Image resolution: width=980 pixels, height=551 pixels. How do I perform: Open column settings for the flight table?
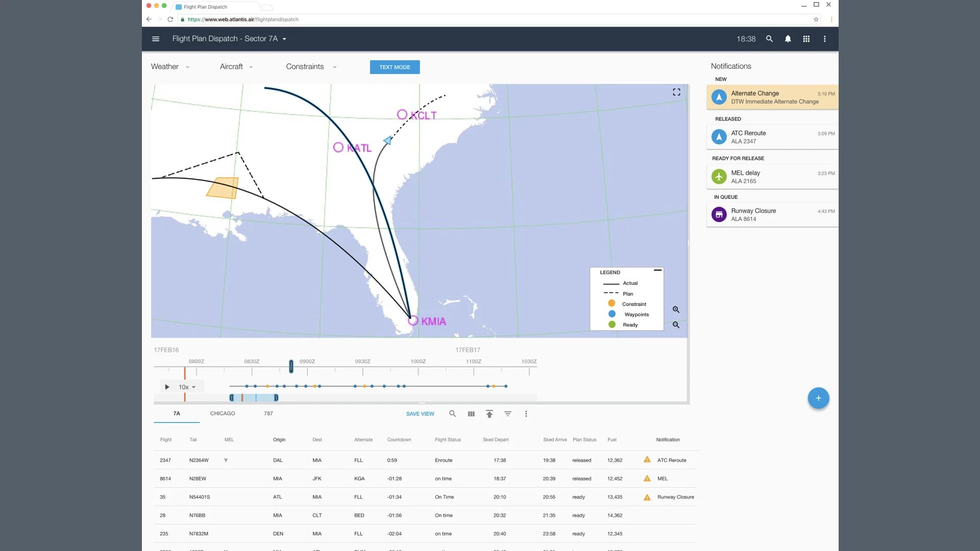point(471,414)
